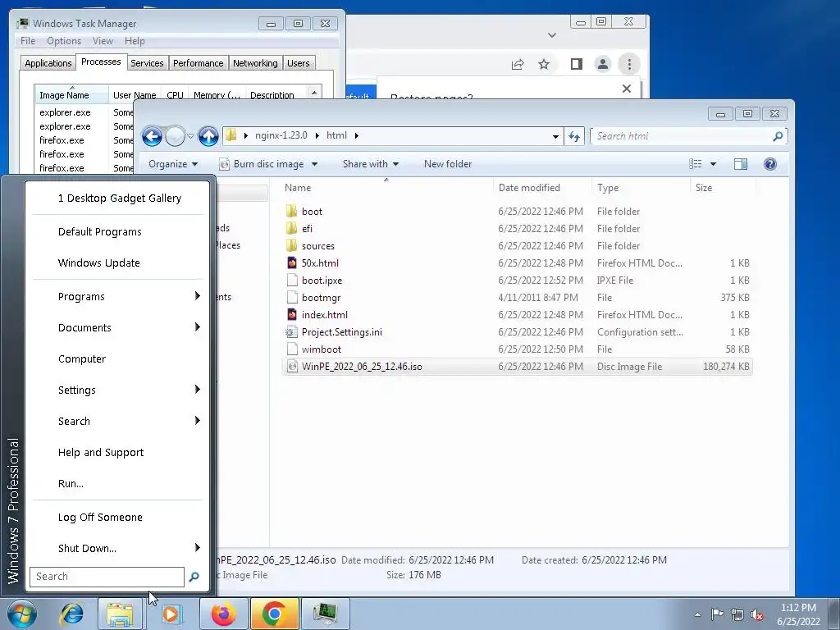
Task: Sort files by Date modified column
Action: [542, 188]
